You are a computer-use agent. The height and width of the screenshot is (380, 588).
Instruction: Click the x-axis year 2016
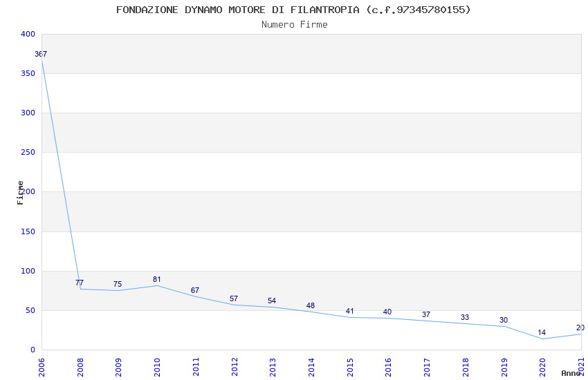(389, 368)
